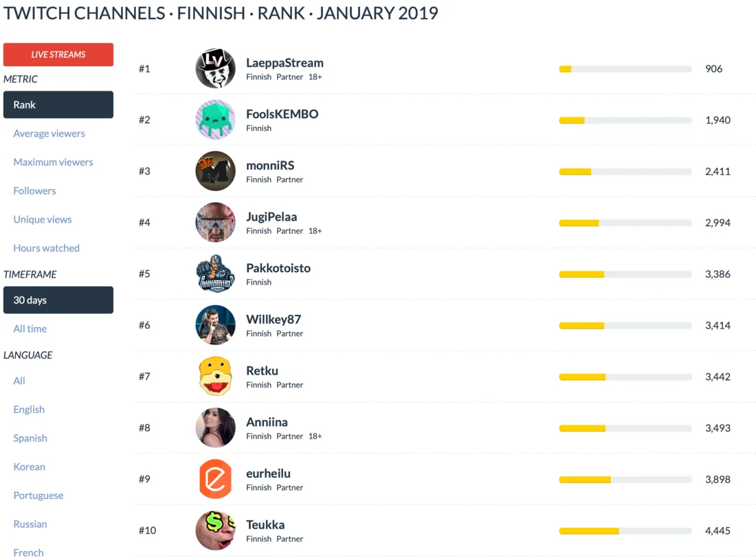Switch metric to Average viewers
Screen dimensions: 756x558
(49, 134)
